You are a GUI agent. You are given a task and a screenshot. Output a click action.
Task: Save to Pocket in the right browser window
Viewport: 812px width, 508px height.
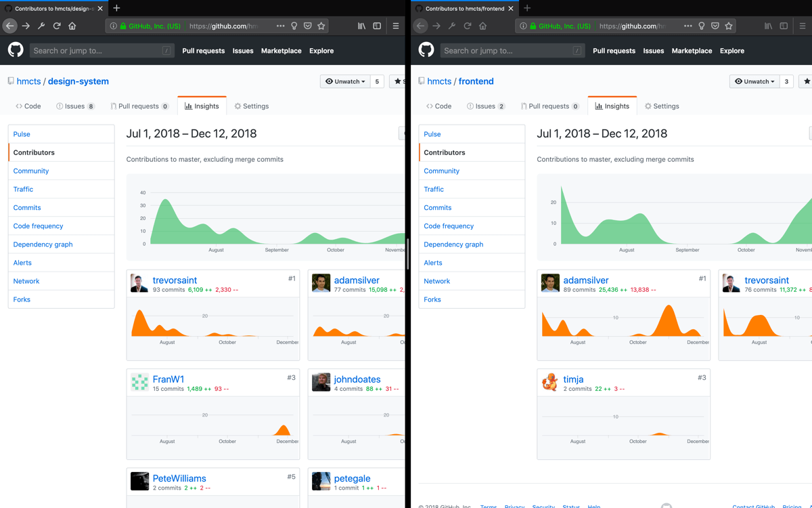(715, 26)
